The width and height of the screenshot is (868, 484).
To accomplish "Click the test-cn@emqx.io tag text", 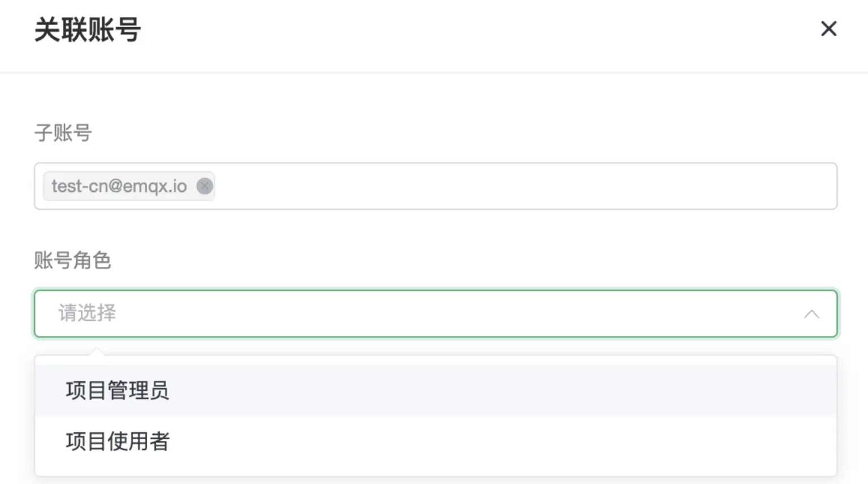I will click(x=119, y=186).
